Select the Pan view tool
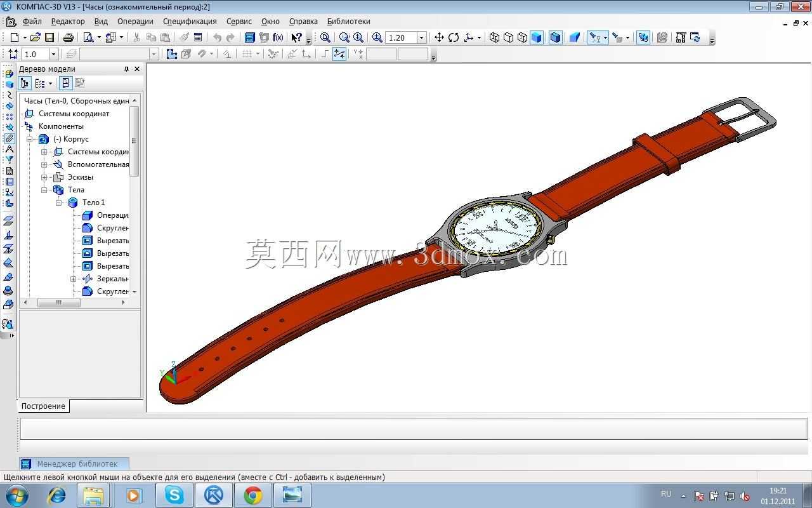This screenshot has height=508, width=812. (439, 37)
